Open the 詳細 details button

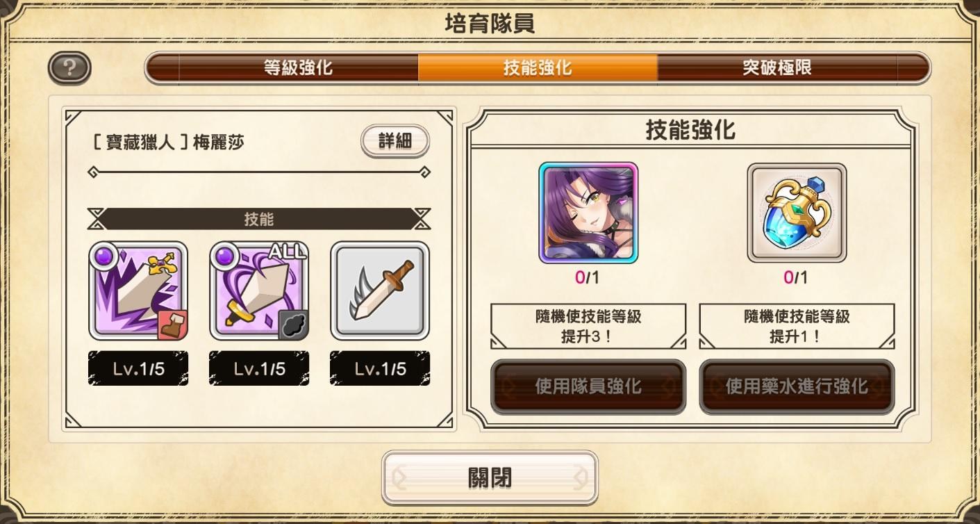click(395, 142)
